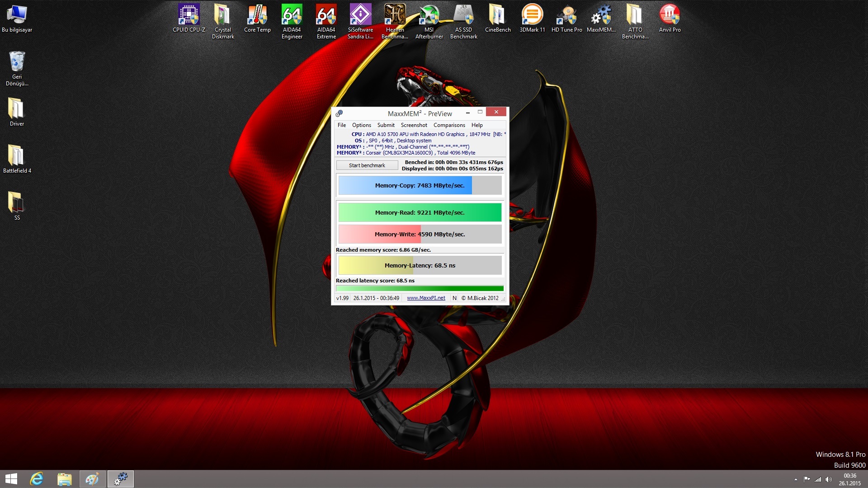Image resolution: width=868 pixels, height=488 pixels.
Task: Launch Core Temp shortcut
Action: click(257, 19)
